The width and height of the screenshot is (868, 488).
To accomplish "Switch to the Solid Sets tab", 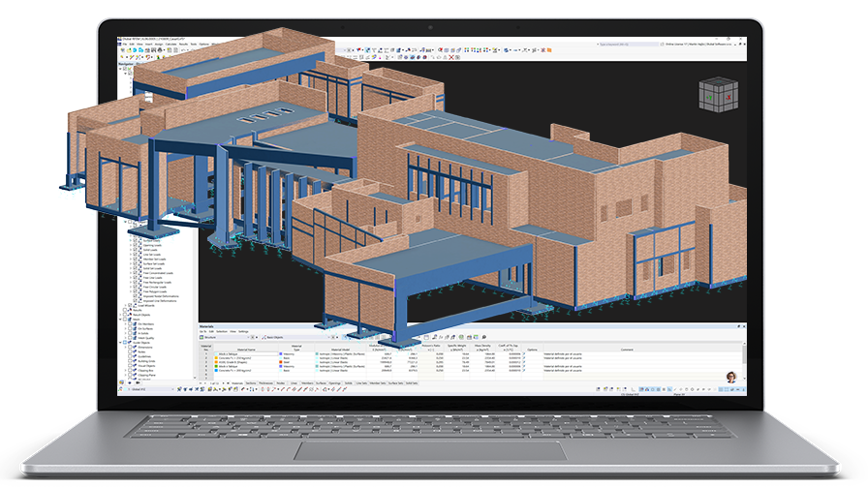I will click(412, 382).
